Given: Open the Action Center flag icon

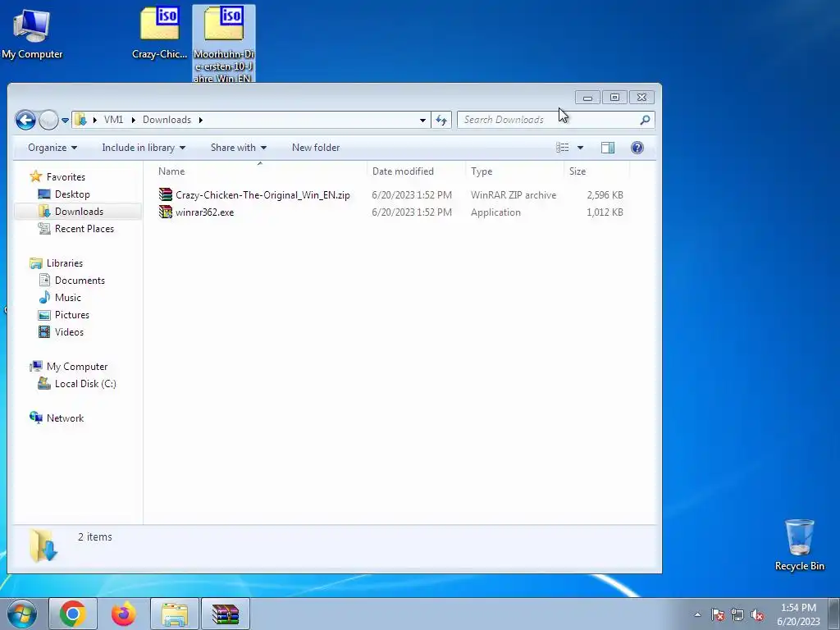Looking at the screenshot, I should coord(718,614).
